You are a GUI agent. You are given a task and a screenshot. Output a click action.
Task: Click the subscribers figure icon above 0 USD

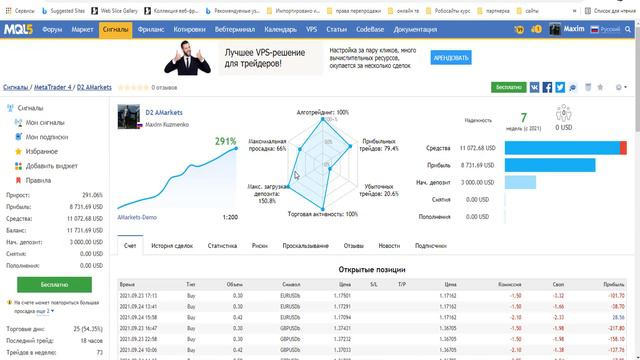(563, 113)
